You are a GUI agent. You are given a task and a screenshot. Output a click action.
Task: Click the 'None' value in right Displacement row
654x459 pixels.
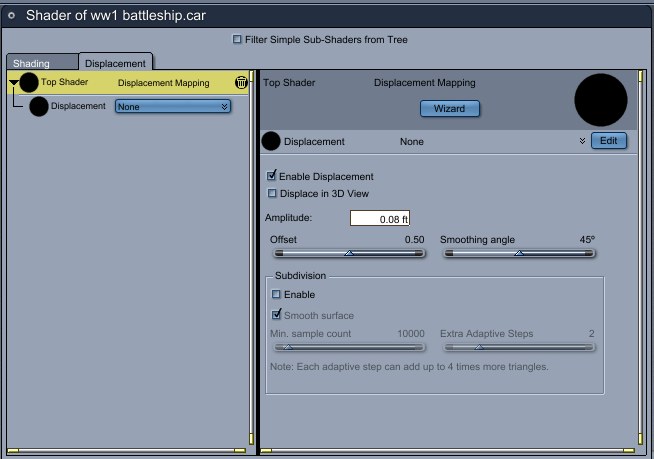(x=412, y=141)
